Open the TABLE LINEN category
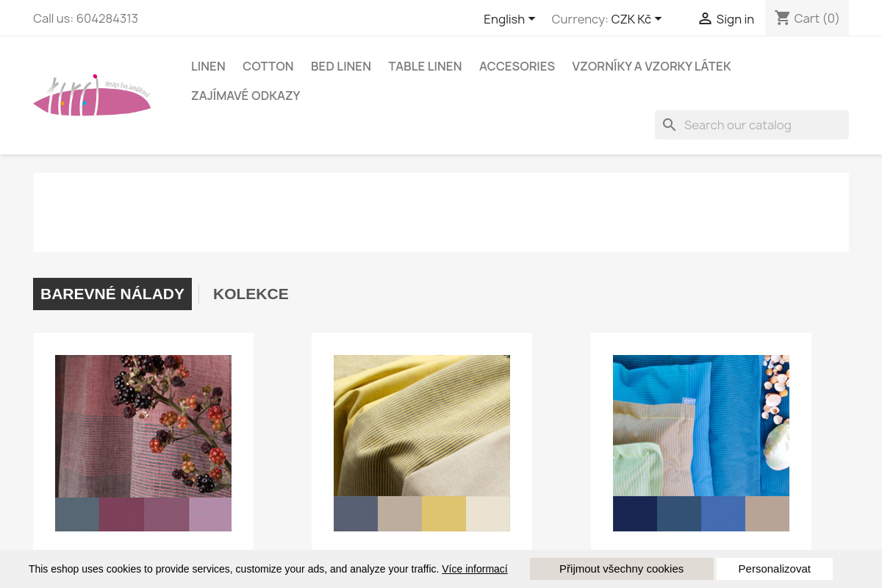The image size is (882, 588). click(425, 66)
